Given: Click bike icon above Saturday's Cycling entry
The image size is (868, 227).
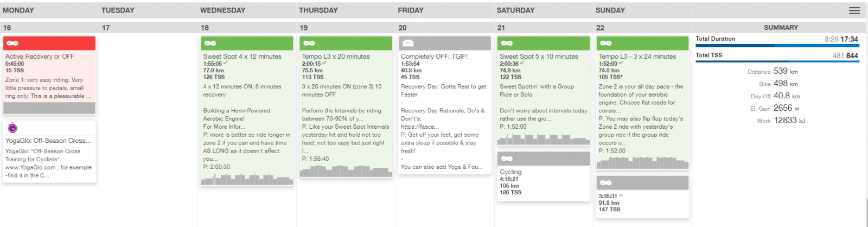Looking at the screenshot, I should point(507,159).
